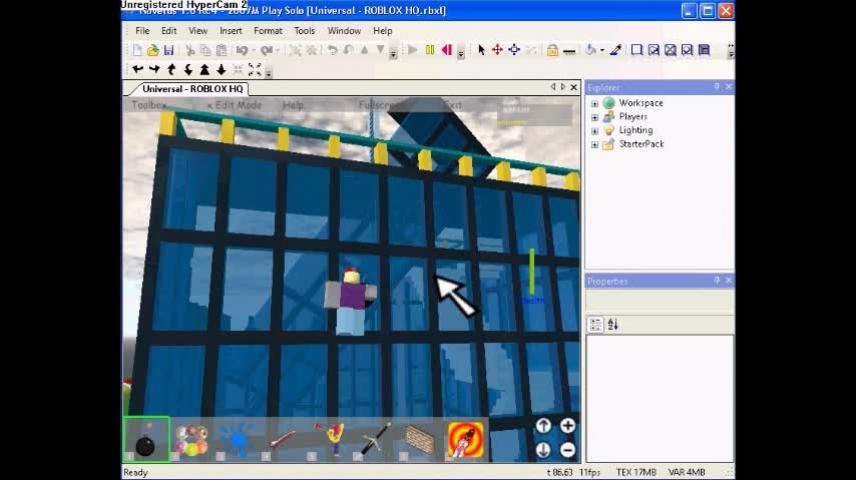Select the Material dropper tool

pyautogui.click(x=616, y=50)
